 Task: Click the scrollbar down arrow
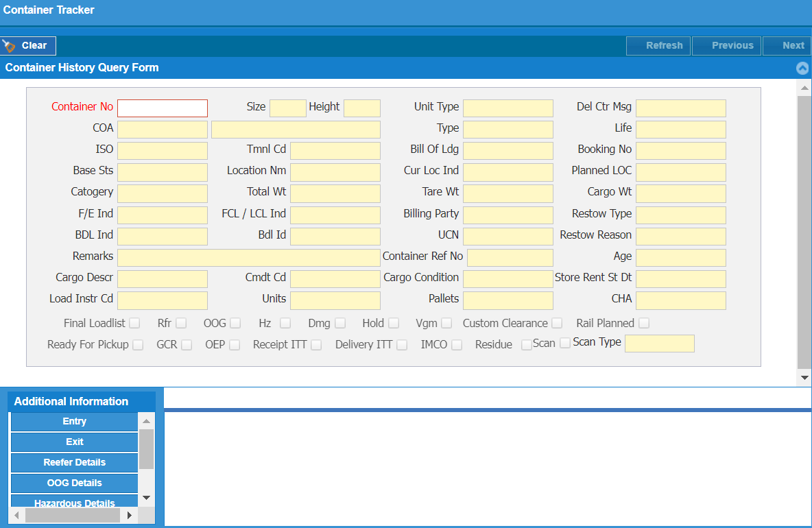pyautogui.click(x=803, y=377)
